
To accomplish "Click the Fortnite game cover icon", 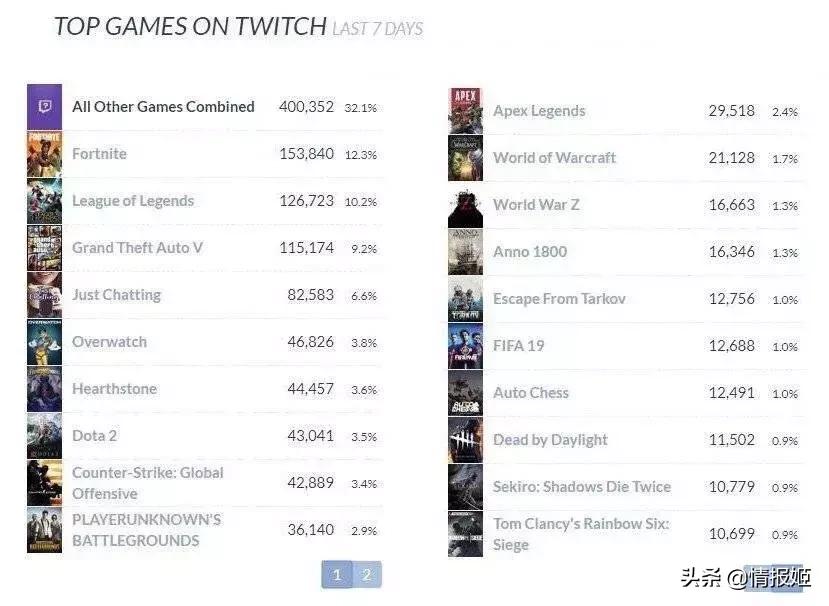I will click(44, 154).
